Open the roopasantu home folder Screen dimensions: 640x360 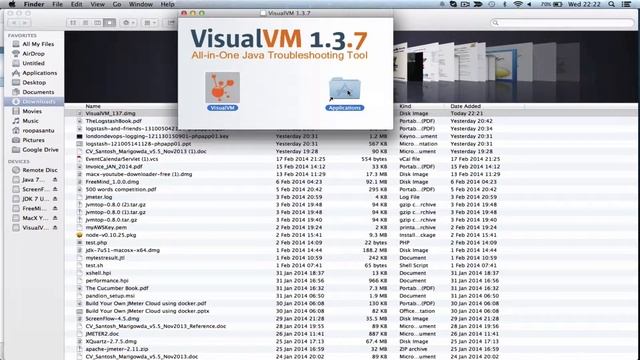[x=33, y=131]
